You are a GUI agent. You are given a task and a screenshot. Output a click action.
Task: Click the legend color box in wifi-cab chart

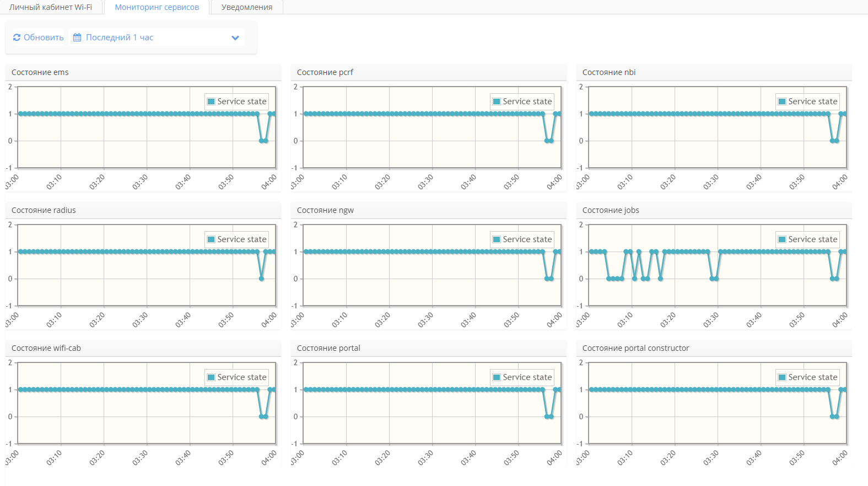[211, 377]
